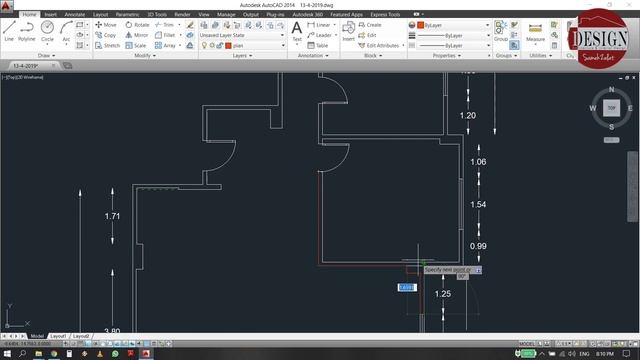Open the Windows Start menu
This screenshot has width=640, height=360.
7,353
